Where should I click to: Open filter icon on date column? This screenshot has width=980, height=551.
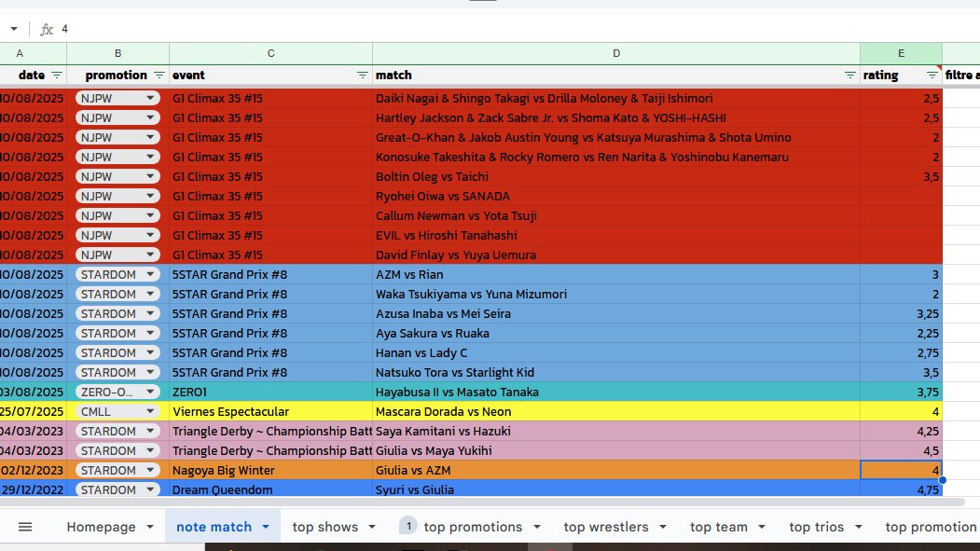57,75
